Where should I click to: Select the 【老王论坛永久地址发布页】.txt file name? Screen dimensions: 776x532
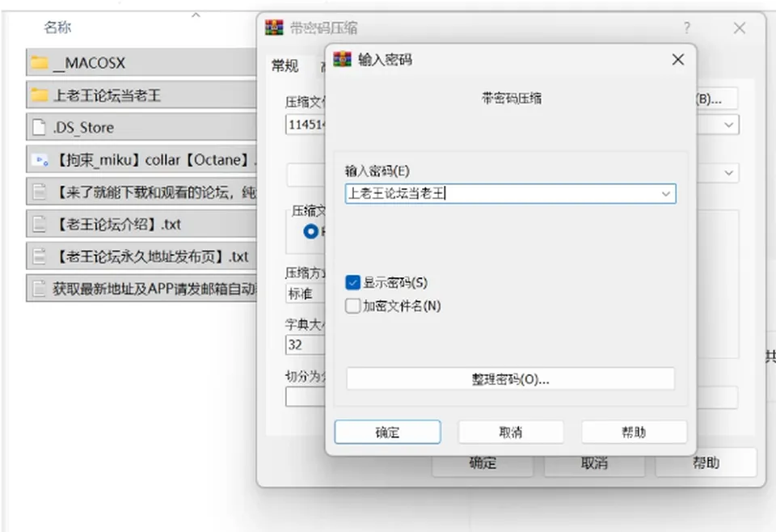(x=150, y=256)
